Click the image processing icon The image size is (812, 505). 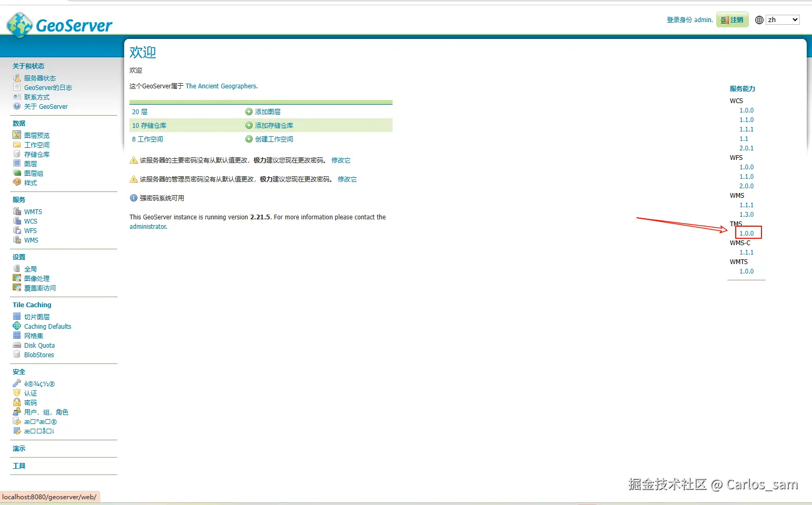[17, 278]
